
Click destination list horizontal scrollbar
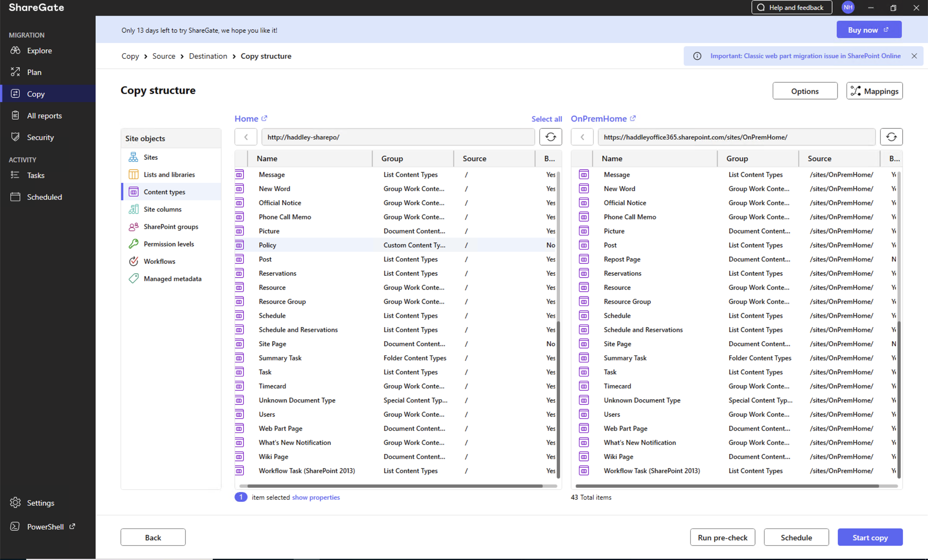(727, 486)
